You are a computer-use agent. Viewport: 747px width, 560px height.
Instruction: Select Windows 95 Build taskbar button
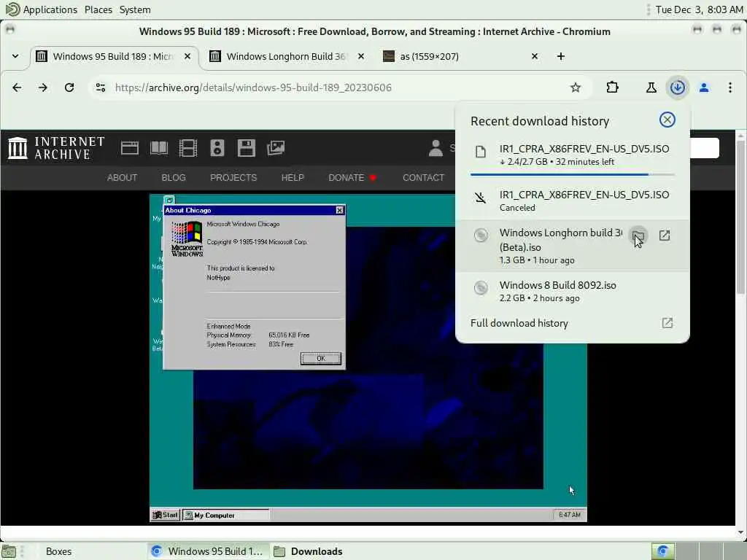click(208, 551)
